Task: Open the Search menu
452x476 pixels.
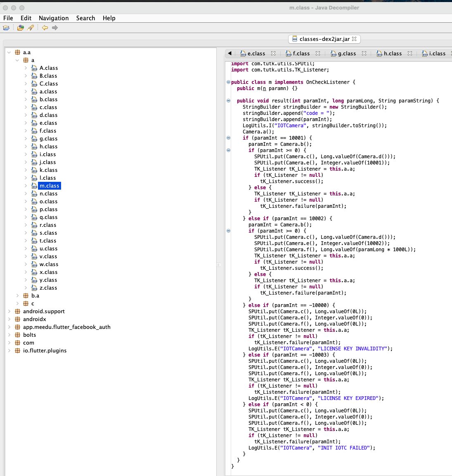Action: (85, 18)
